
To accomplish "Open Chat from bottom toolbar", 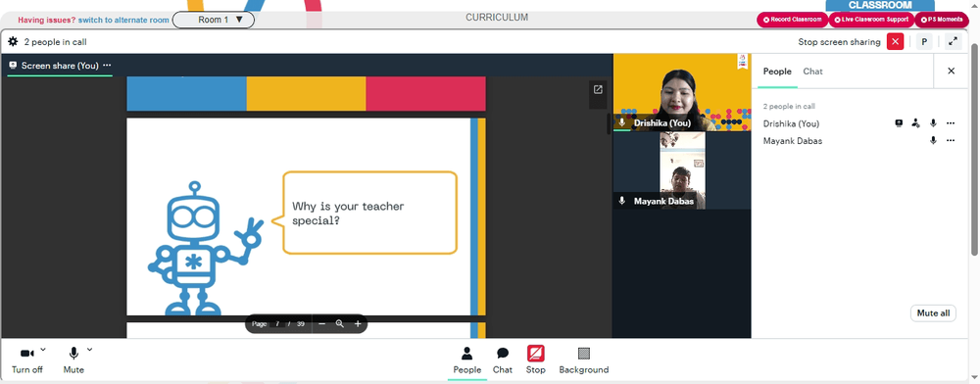I will click(503, 360).
